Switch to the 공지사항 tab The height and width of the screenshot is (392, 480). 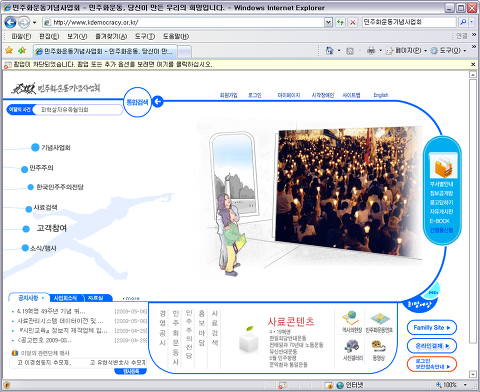coord(29,298)
